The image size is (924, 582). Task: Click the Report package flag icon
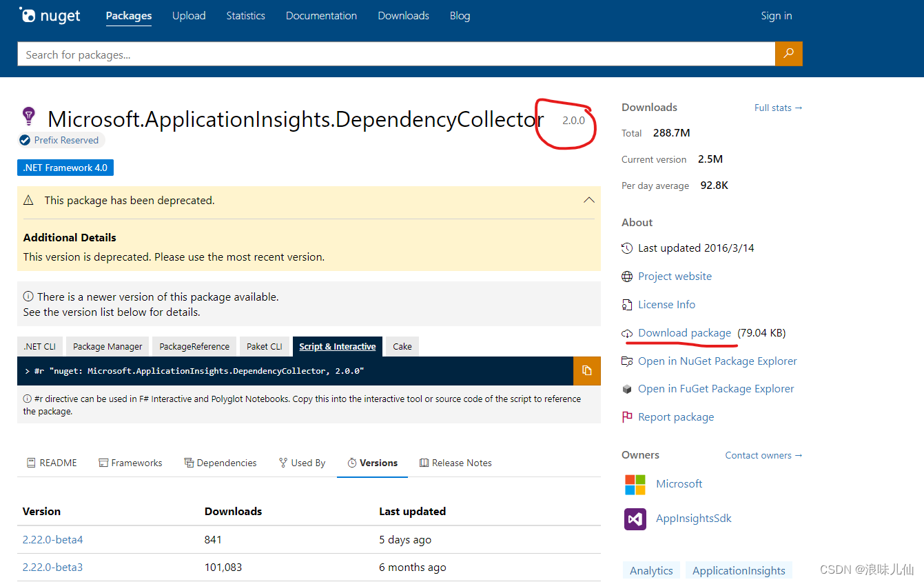point(627,417)
